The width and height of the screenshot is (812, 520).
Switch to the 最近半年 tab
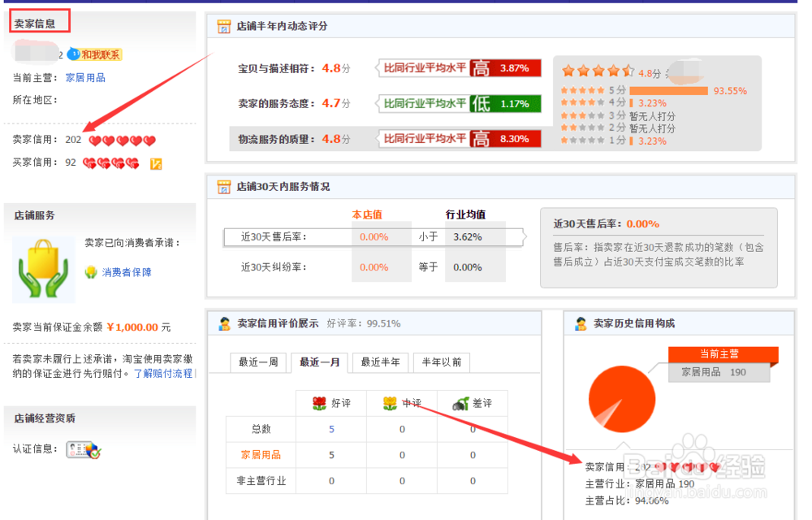pyautogui.click(x=379, y=362)
